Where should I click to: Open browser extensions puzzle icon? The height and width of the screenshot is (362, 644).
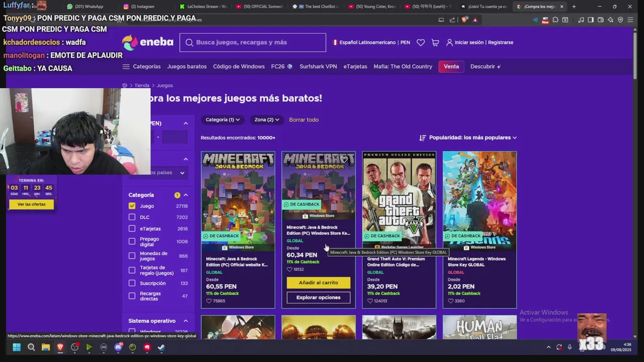tap(555, 20)
